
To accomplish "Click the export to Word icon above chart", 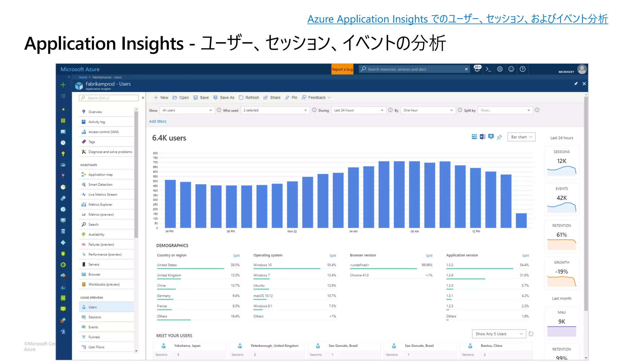I will (x=482, y=137).
